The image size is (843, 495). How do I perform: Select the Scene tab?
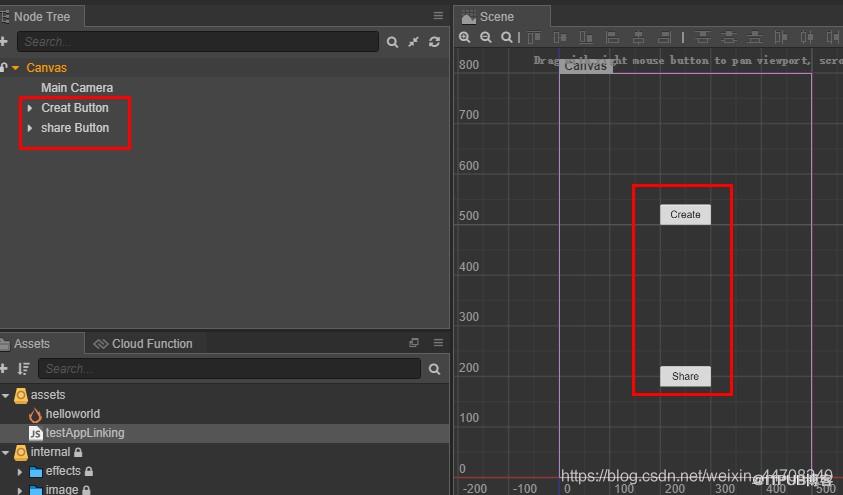[x=488, y=17]
